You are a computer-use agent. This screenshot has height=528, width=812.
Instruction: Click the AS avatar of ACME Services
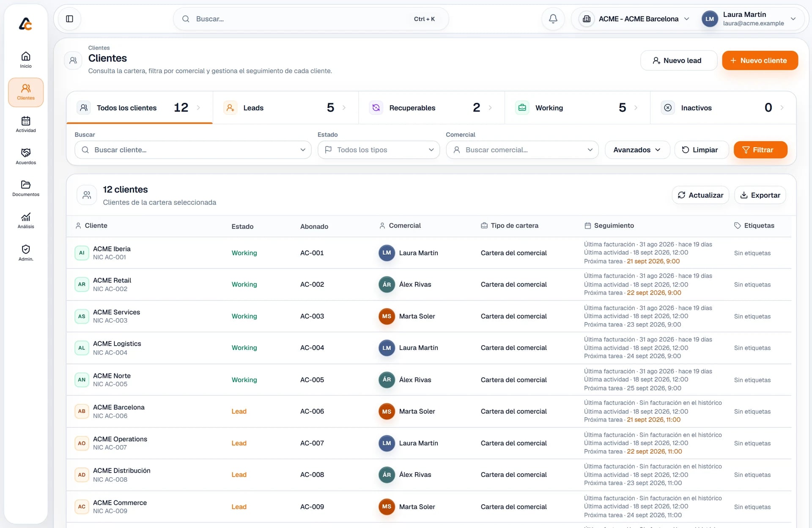click(82, 316)
